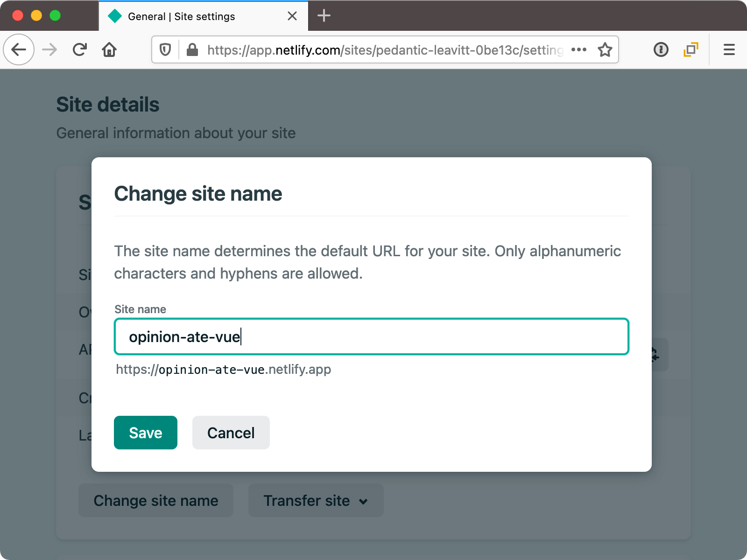Viewport: 747px width, 560px height.
Task: Click the macOS yellow minimize window button
Action: tap(36, 15)
